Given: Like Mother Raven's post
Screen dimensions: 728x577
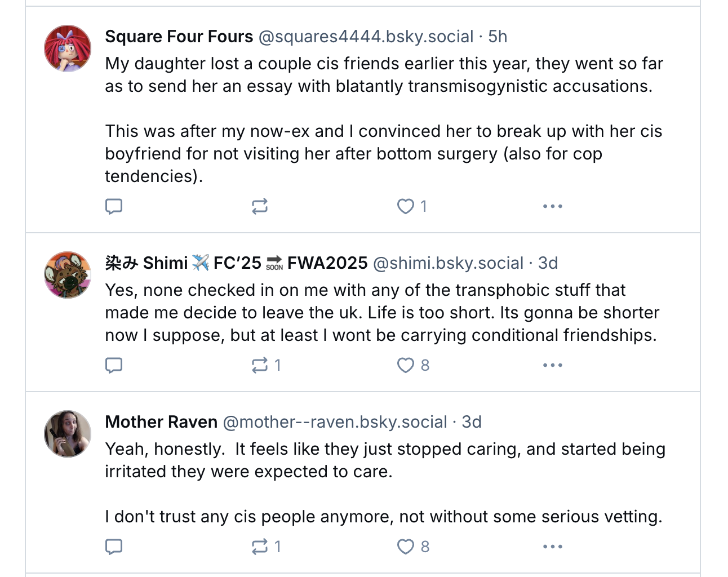Looking at the screenshot, I should coord(406,547).
